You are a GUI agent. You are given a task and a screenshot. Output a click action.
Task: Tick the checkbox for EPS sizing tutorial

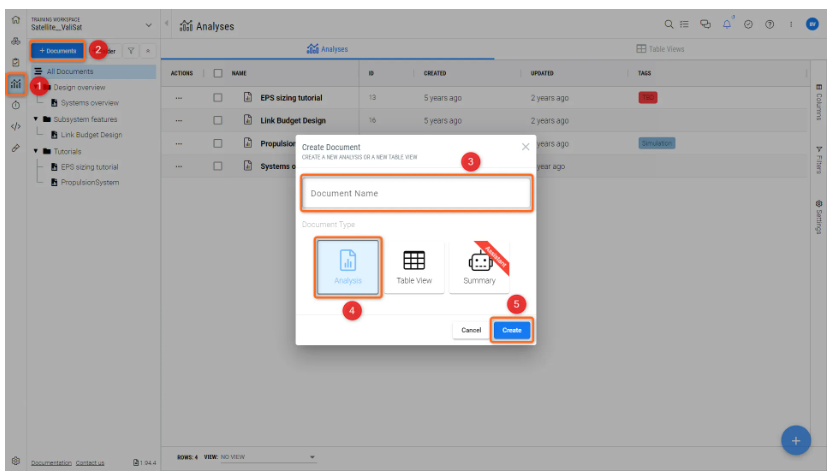coord(218,98)
